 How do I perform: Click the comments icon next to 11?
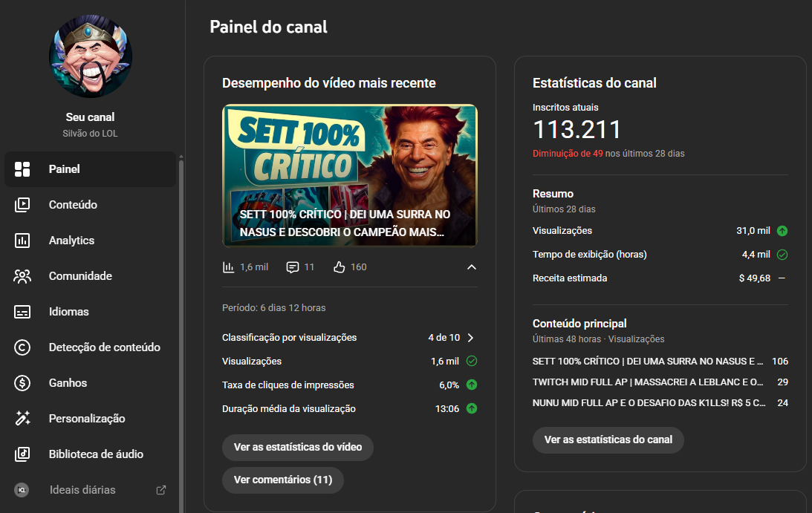293,267
